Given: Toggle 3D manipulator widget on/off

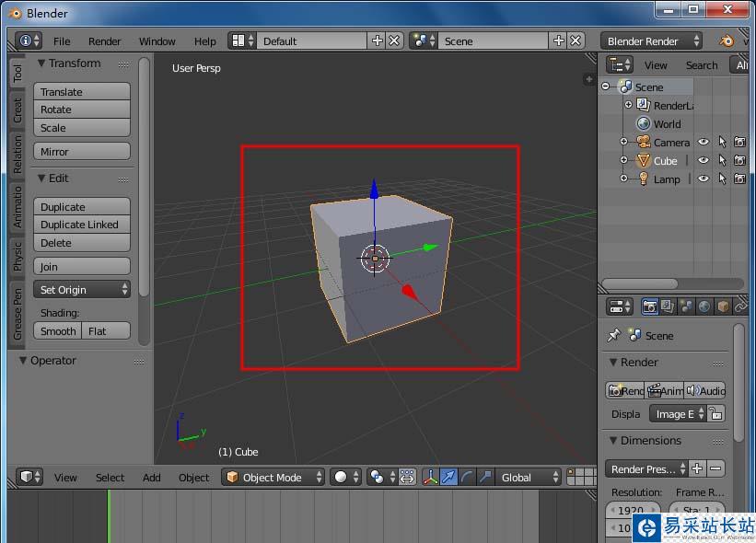Looking at the screenshot, I should pos(430,477).
